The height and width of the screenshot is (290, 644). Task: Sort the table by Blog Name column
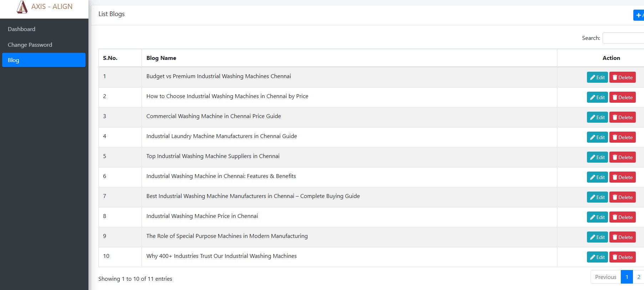[x=349, y=58]
